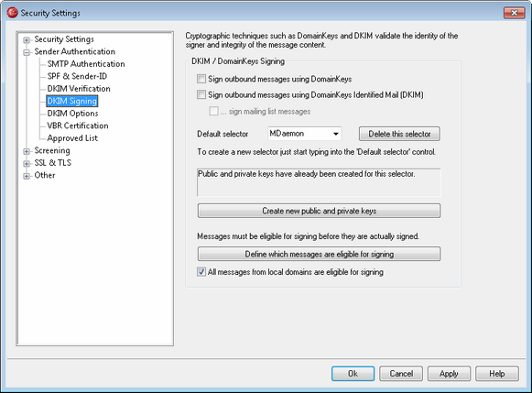Screen dimensions: 532x393
Task: Expand the SSL & TLS tree node
Action: coord(27,164)
